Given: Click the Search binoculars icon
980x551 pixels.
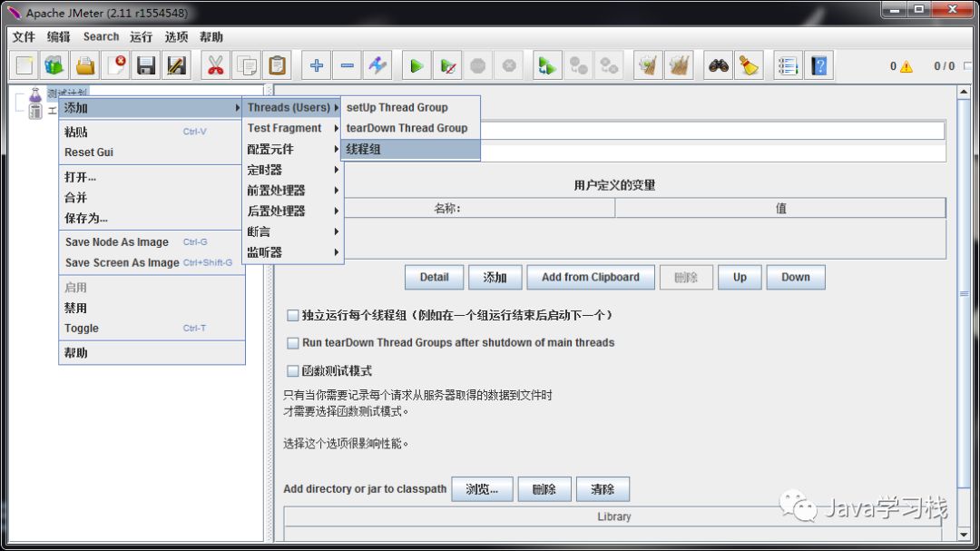Looking at the screenshot, I should pyautogui.click(x=718, y=65).
